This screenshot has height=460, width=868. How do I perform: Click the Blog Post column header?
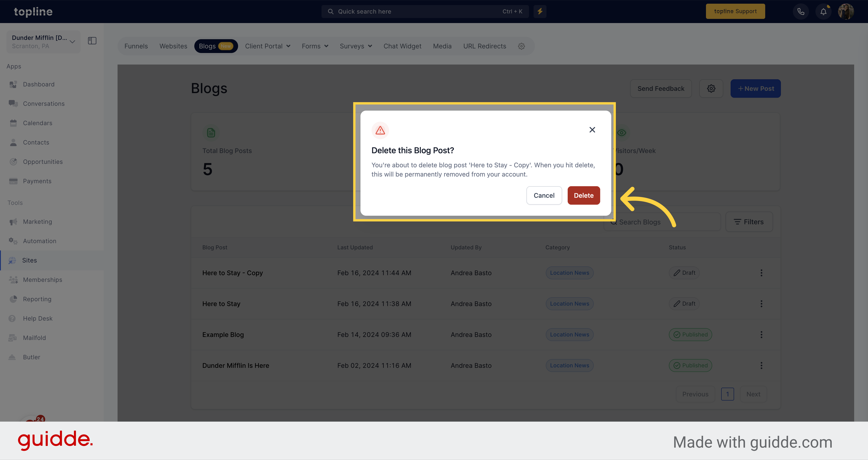coord(215,247)
